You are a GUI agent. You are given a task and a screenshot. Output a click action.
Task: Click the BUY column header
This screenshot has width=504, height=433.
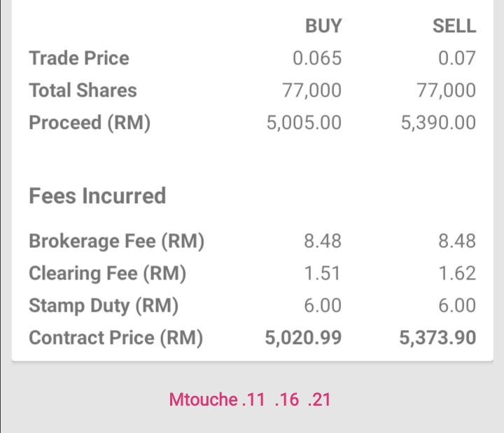click(x=323, y=26)
